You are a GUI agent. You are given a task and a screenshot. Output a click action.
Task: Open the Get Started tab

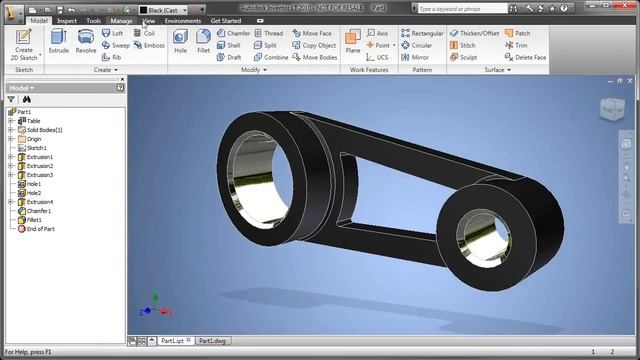pyautogui.click(x=226, y=21)
